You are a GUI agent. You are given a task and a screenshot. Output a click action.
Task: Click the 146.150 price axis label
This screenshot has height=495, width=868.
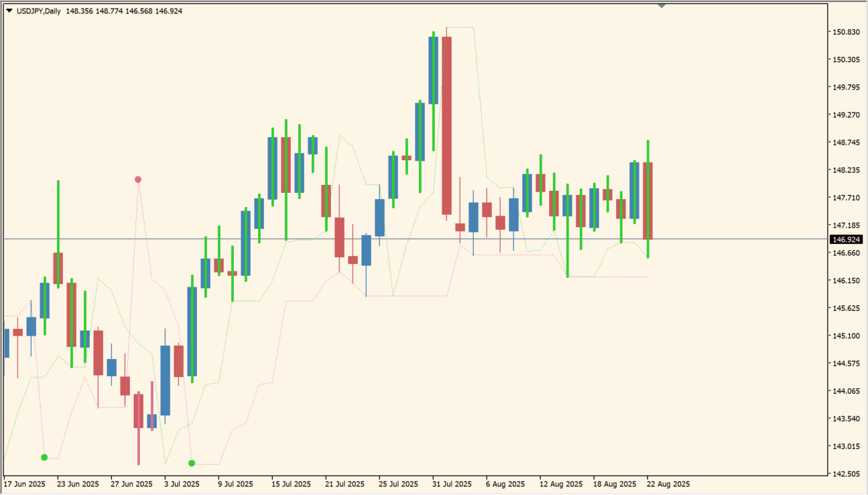pos(846,281)
